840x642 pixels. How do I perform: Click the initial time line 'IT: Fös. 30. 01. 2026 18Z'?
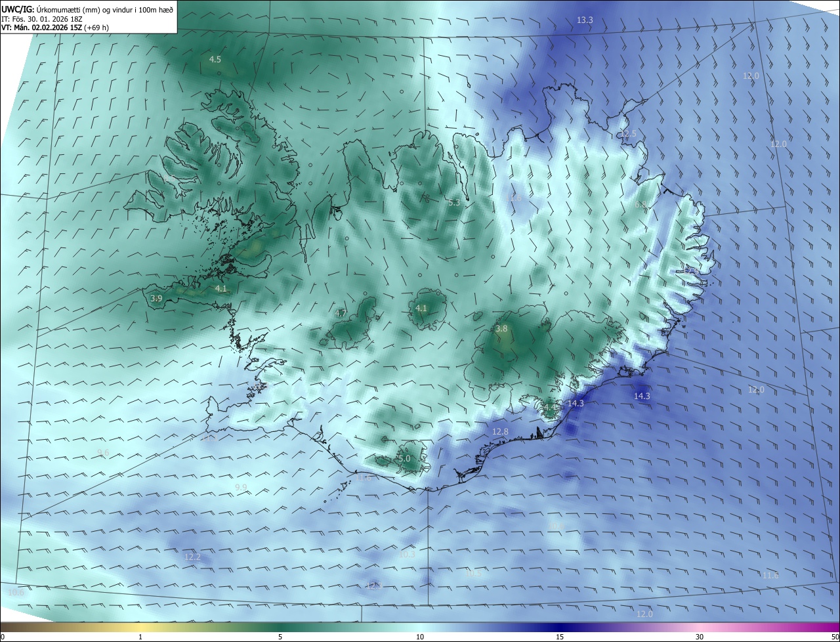point(43,20)
